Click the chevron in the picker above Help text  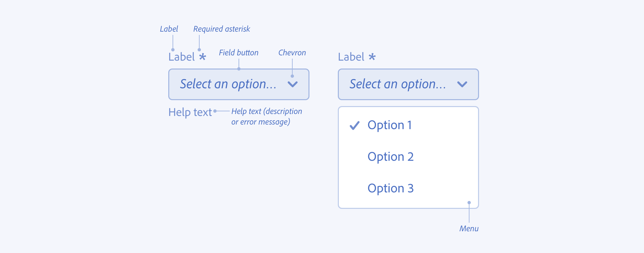coord(293,84)
